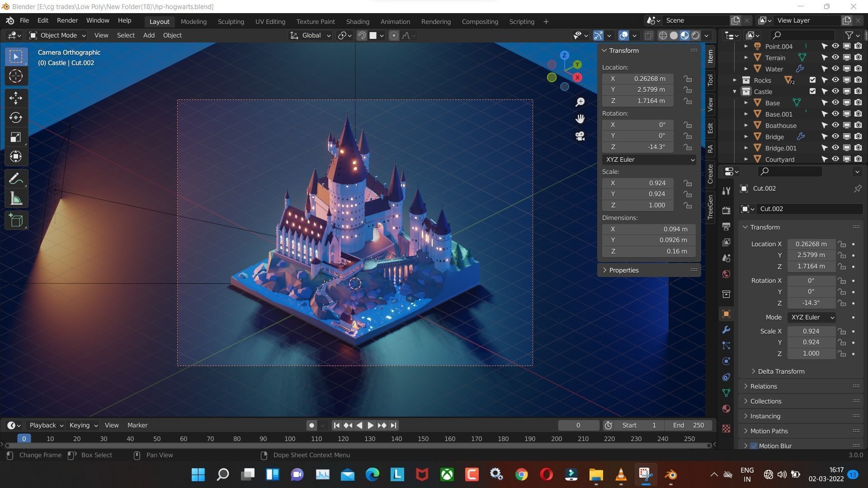The image size is (868, 488).
Task: Open the XYZ Euler rotation mode dropdown
Action: coord(649,160)
